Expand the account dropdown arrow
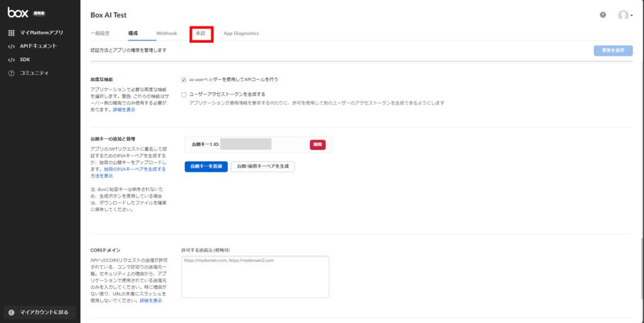The height and width of the screenshot is (323, 644). [631, 16]
